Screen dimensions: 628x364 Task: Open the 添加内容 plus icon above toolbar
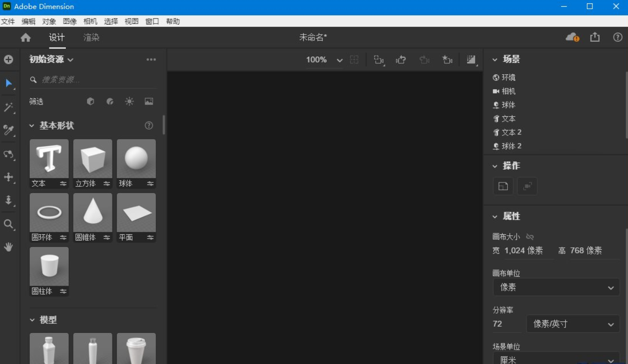tap(9, 60)
